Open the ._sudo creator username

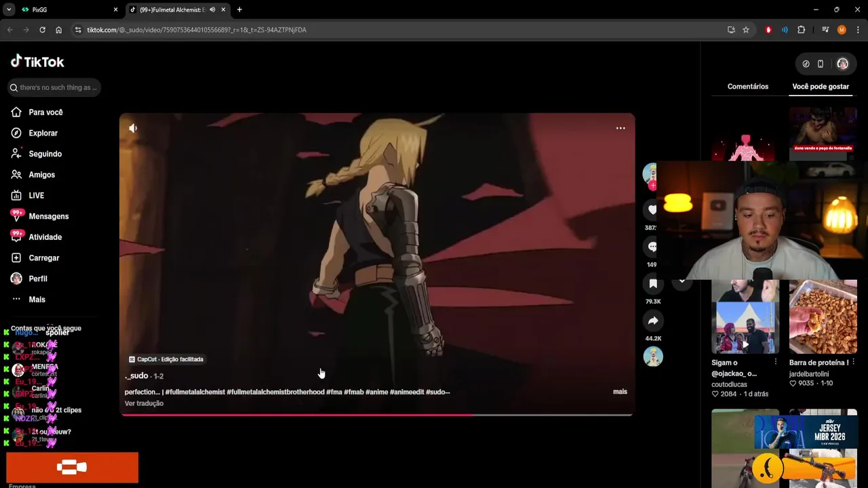136,375
